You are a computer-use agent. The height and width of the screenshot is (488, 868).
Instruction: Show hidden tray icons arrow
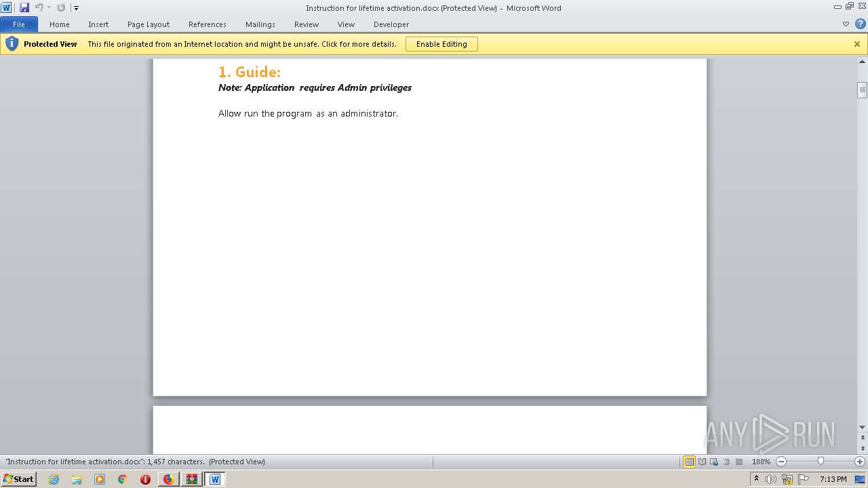pyautogui.click(x=757, y=479)
